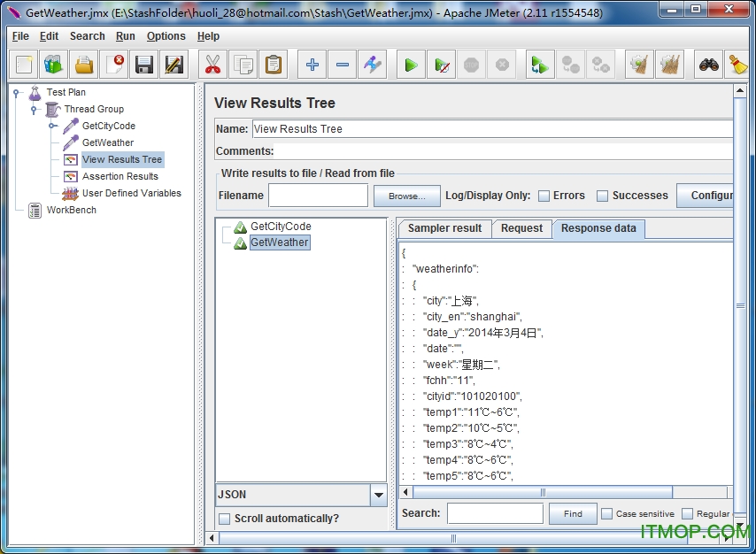This screenshot has width=756, height=554.
Task: Enable the Errors only checkbox
Action: (544, 196)
